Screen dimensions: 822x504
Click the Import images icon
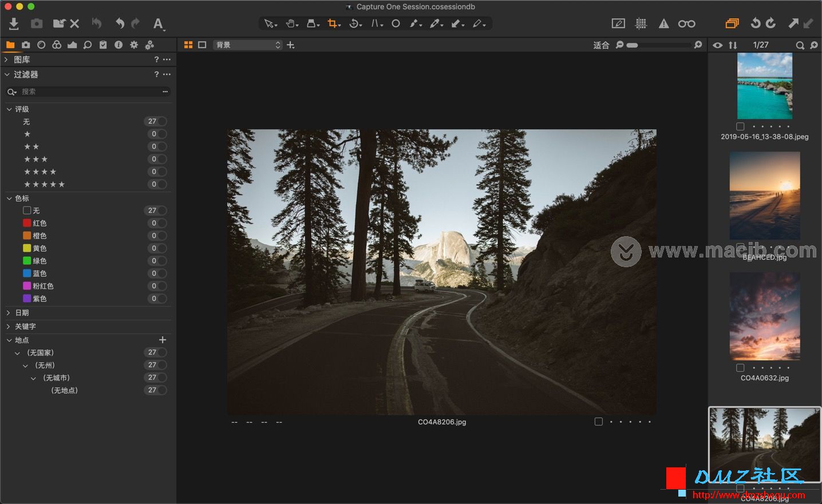pyautogui.click(x=14, y=23)
